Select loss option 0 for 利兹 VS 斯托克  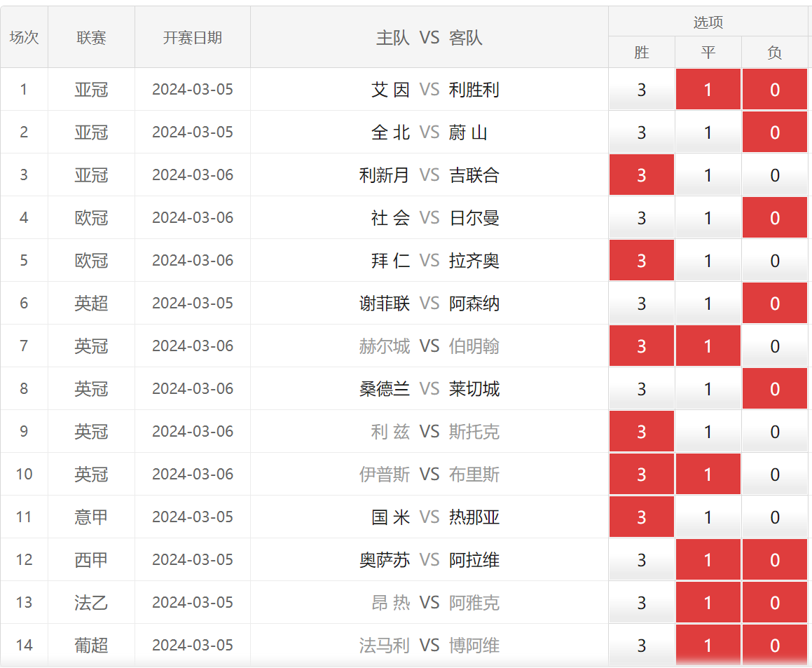(x=775, y=431)
